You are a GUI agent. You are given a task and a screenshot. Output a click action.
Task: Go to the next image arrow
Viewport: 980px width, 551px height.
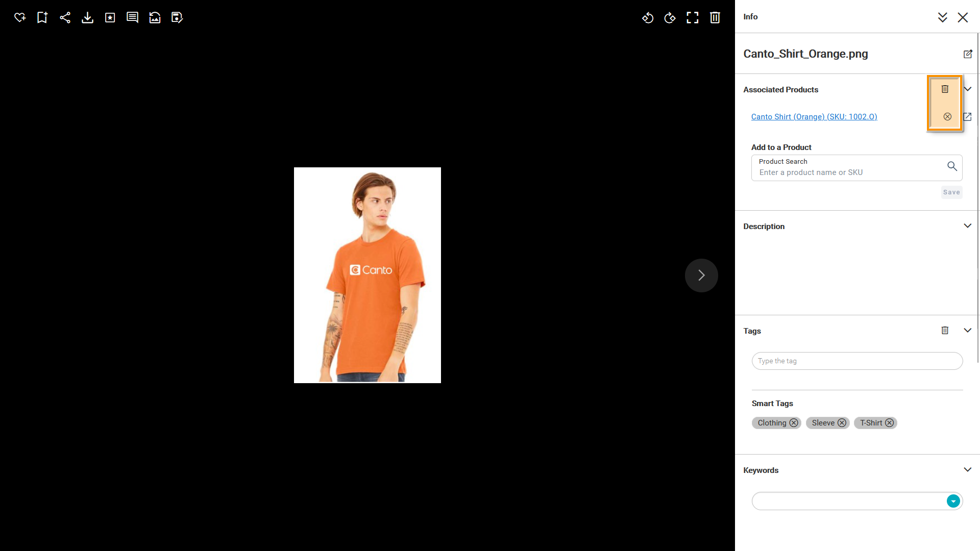[701, 275]
